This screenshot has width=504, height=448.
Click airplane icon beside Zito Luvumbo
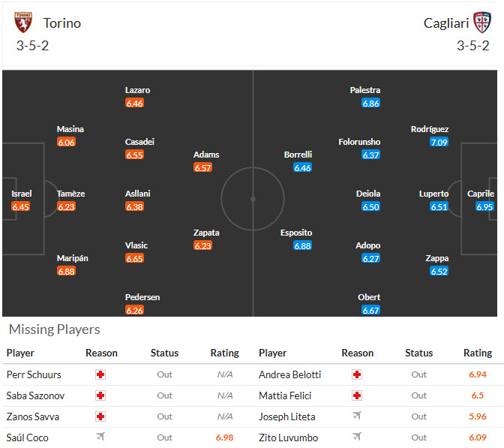coord(357,437)
